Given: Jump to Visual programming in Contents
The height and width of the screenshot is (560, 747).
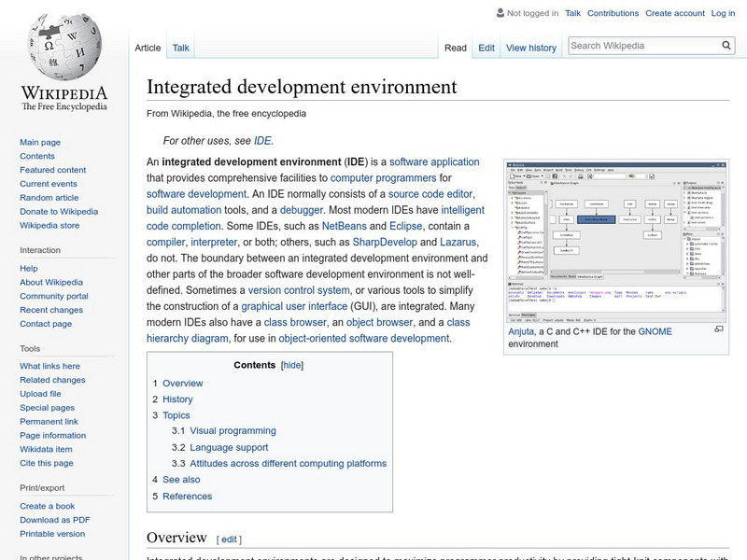Looking at the screenshot, I should (233, 431).
